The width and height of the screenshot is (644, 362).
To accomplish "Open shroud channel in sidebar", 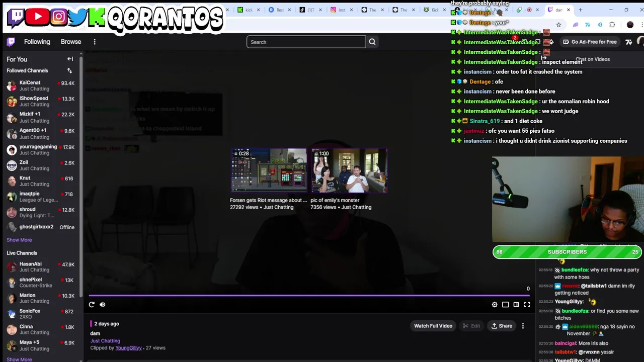I will (40, 212).
